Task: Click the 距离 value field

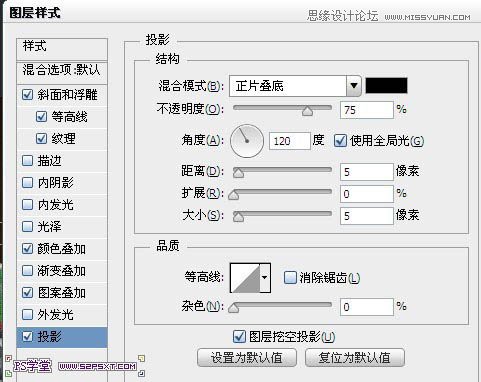Action: [367, 172]
